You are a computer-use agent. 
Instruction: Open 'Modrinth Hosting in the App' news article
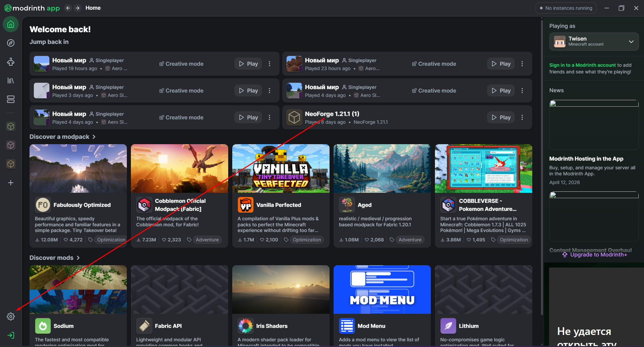pos(586,159)
